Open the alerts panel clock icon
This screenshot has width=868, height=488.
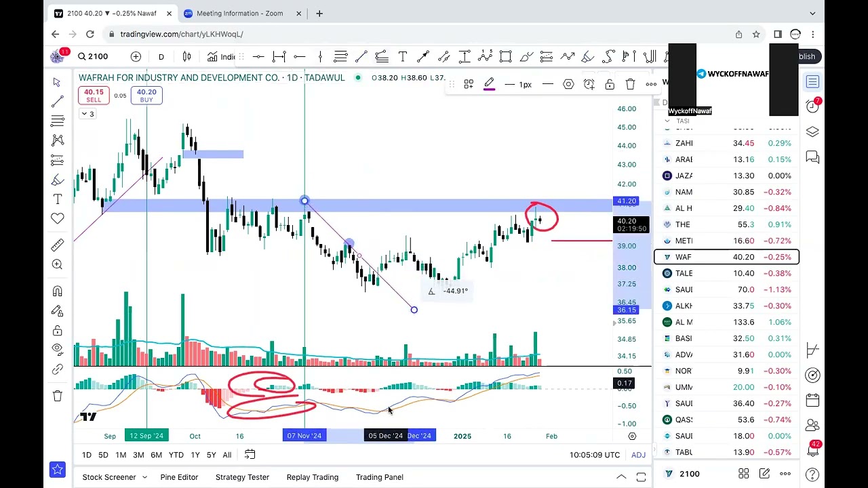pos(812,106)
